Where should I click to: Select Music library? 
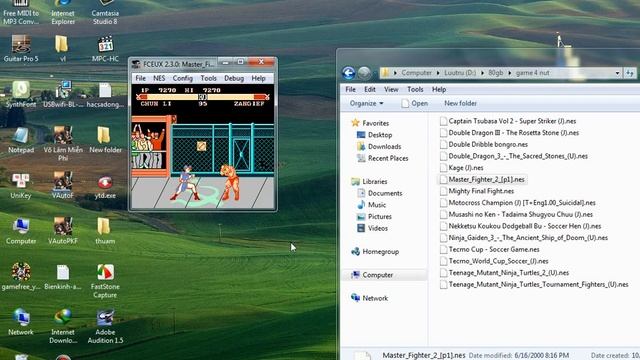click(371, 205)
